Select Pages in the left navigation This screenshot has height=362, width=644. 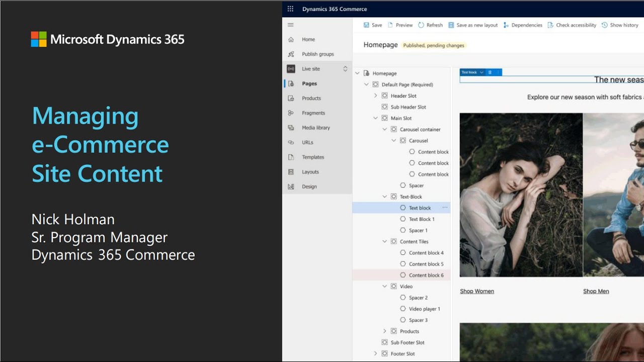pyautogui.click(x=317, y=83)
